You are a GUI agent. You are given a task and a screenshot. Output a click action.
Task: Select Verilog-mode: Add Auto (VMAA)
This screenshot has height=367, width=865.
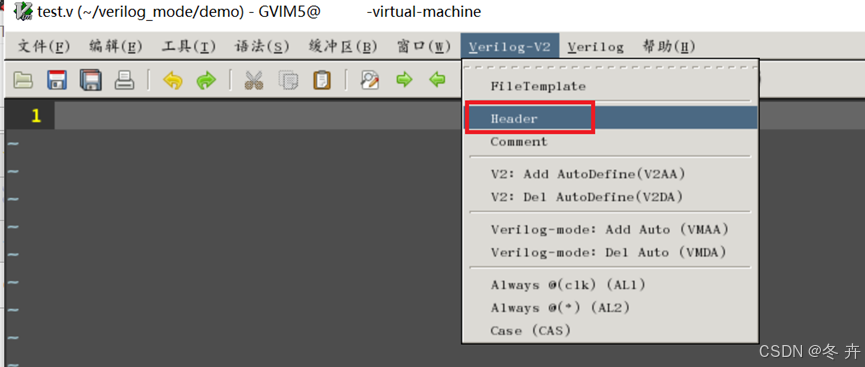(611, 230)
